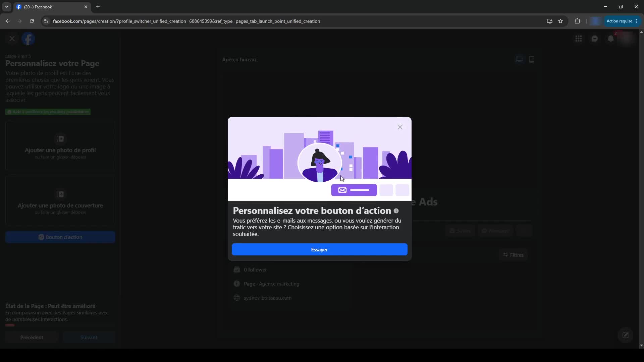Open the Facebook apps grid menu
Screen dimensions: 644x362
[578, 39]
